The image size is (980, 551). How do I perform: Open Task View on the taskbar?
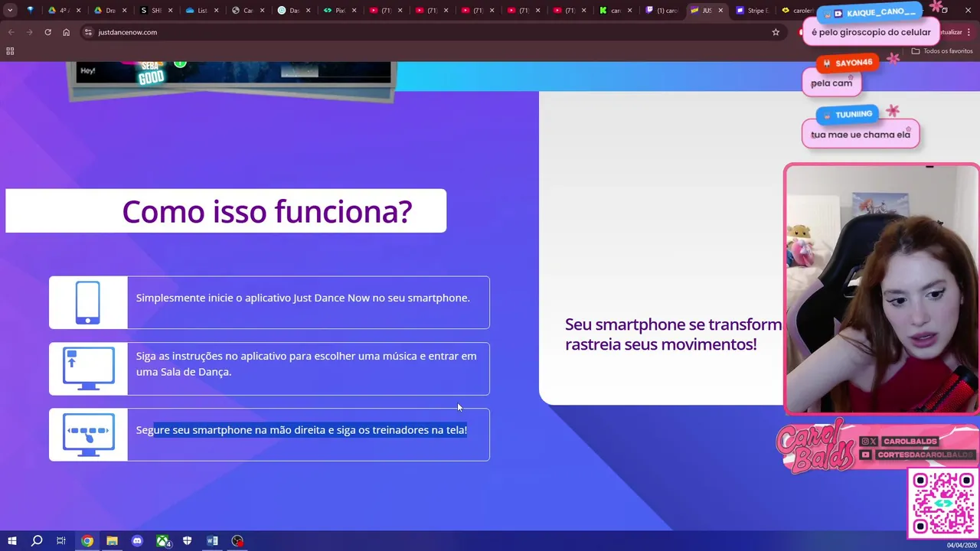61,541
